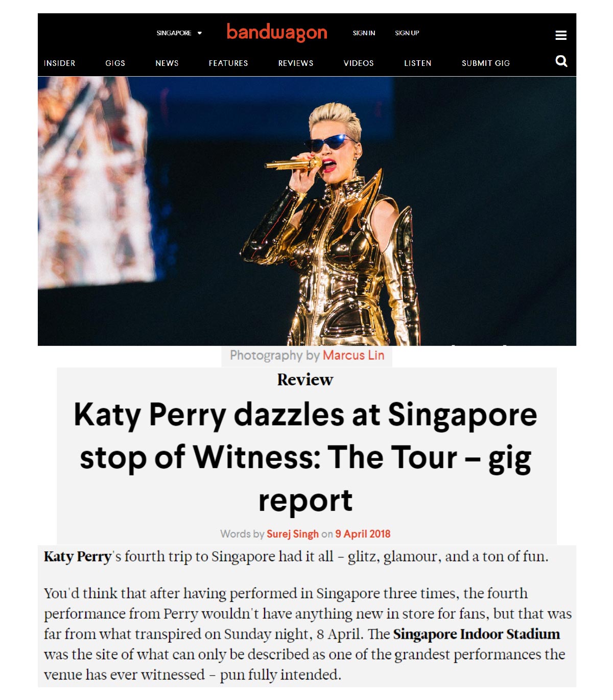Navigate to Features
The height and width of the screenshot is (700, 613).
(x=228, y=63)
